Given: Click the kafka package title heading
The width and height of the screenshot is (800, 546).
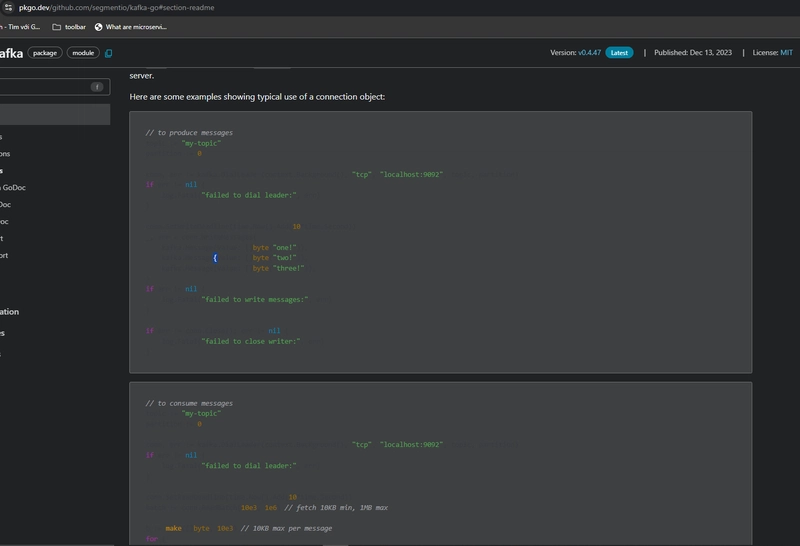Looking at the screenshot, I should 11,53.
